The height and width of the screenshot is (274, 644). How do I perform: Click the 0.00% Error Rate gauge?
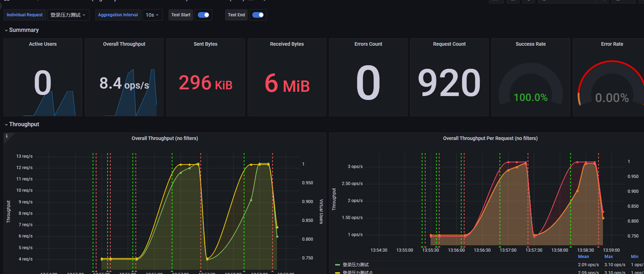612,98
